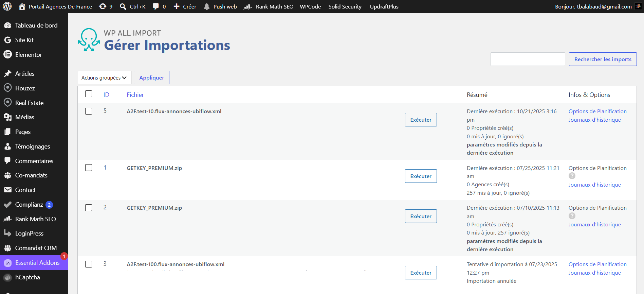Viewport: 644px width, 294px height.
Task: Click the Médias sidebar icon
Action: click(x=7, y=117)
